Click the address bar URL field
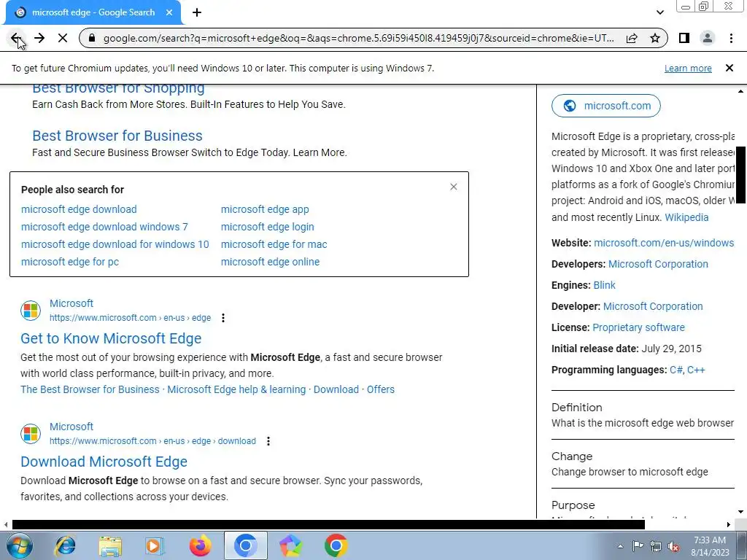The width and height of the screenshot is (747, 560). pyautogui.click(x=358, y=38)
